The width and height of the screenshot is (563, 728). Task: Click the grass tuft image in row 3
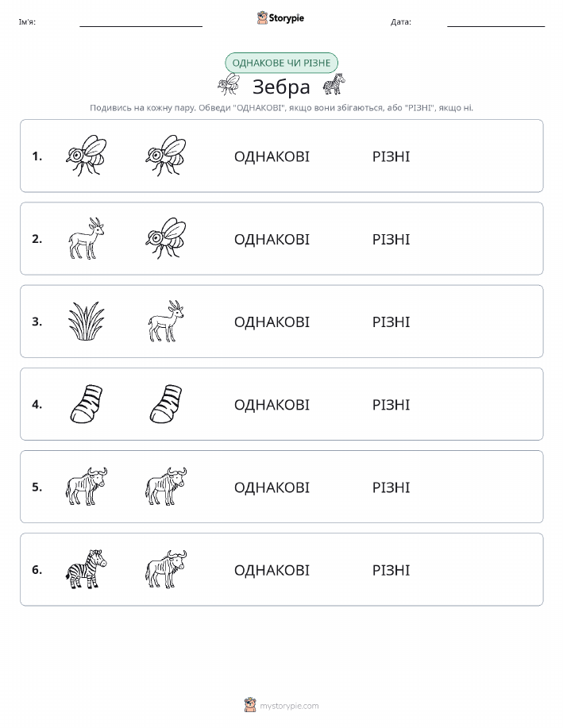(87, 322)
